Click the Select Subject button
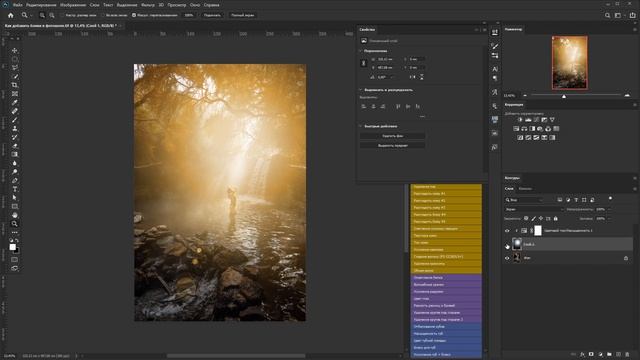The height and width of the screenshot is (360, 640). point(393,145)
